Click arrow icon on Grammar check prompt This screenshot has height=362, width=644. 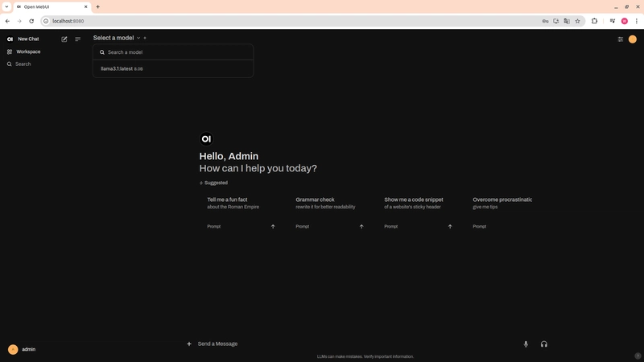(361, 227)
